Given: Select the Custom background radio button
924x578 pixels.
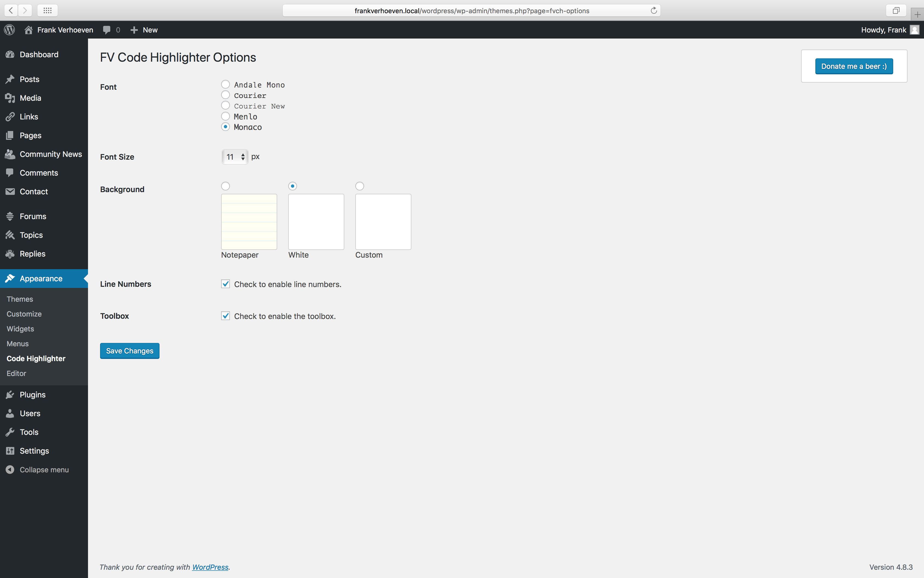Looking at the screenshot, I should coord(360,186).
